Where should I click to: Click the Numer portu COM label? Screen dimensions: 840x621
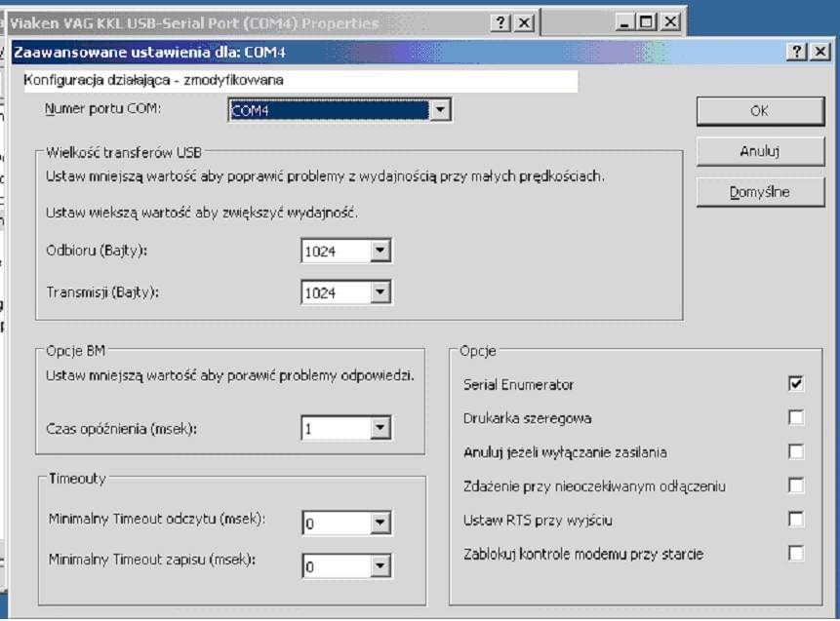(102, 108)
